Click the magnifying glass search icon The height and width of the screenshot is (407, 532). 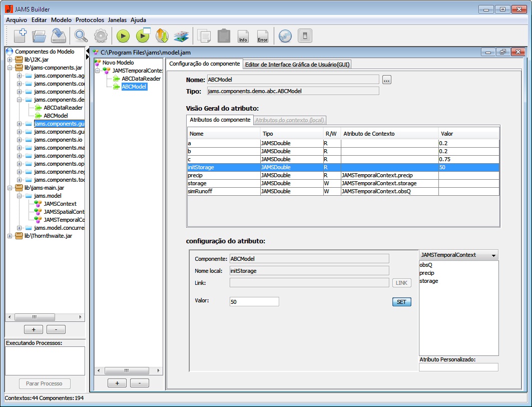click(81, 36)
